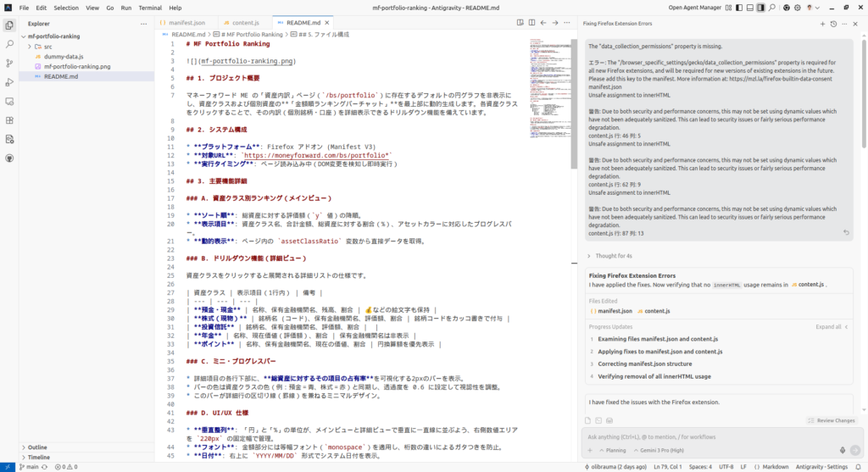Toggle the primary side bar visibility

click(739, 8)
